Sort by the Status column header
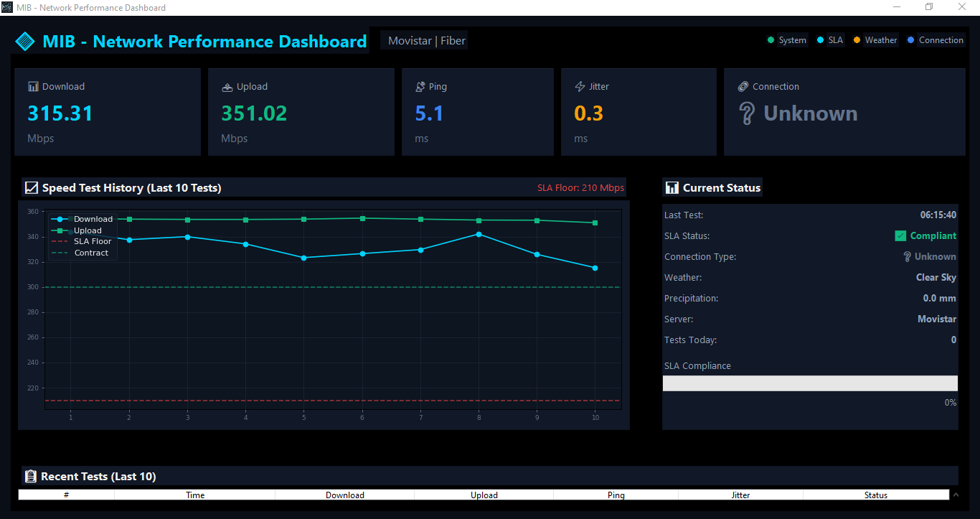Screen dimensions: 980x519 [x=876, y=495]
